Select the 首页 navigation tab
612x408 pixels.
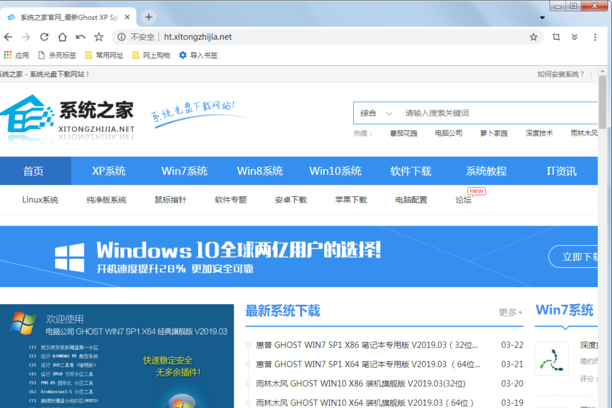pyautogui.click(x=34, y=171)
